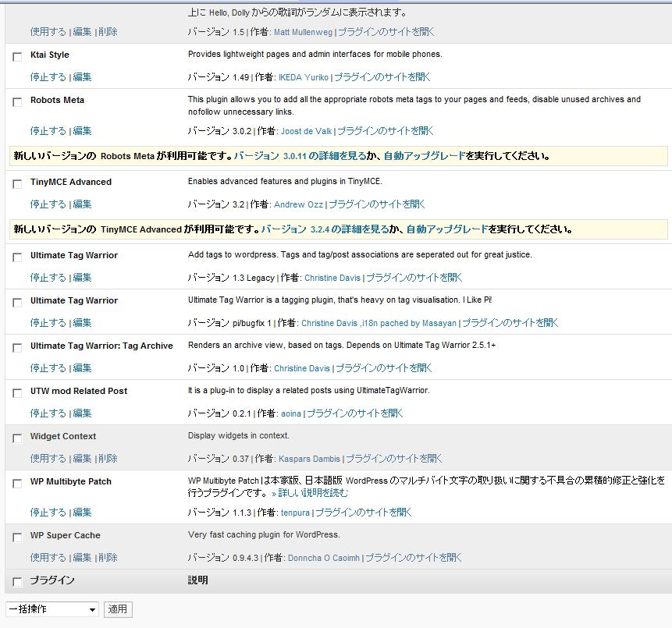Image resolution: width=672 pixels, height=628 pixels.
Task: Click 停止する for TinyMCE Advanced
Action: (48, 204)
